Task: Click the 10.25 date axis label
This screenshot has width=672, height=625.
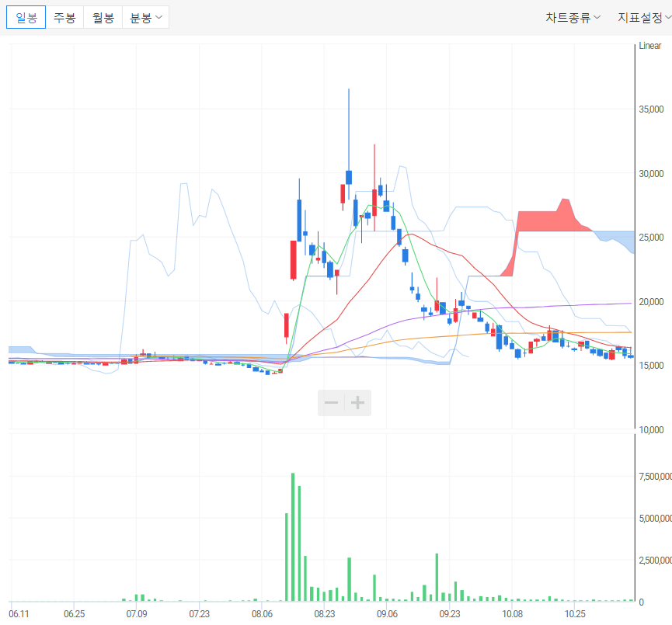Action: [x=575, y=614]
